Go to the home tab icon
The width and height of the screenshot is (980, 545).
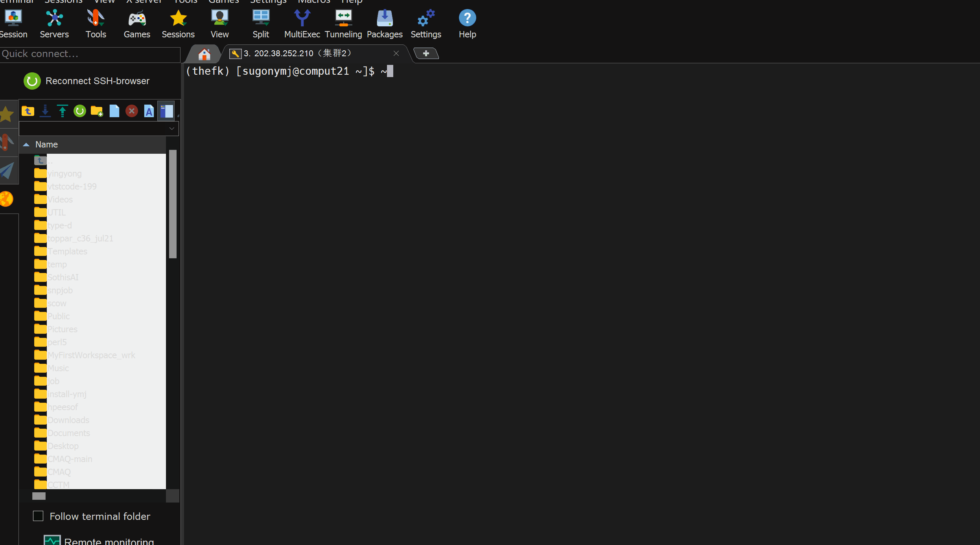click(204, 54)
